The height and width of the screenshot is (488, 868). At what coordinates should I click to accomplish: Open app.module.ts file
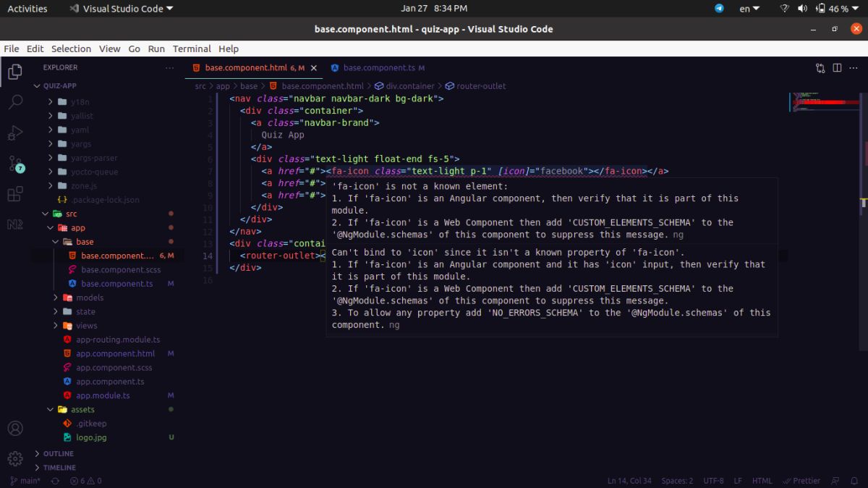(103, 395)
